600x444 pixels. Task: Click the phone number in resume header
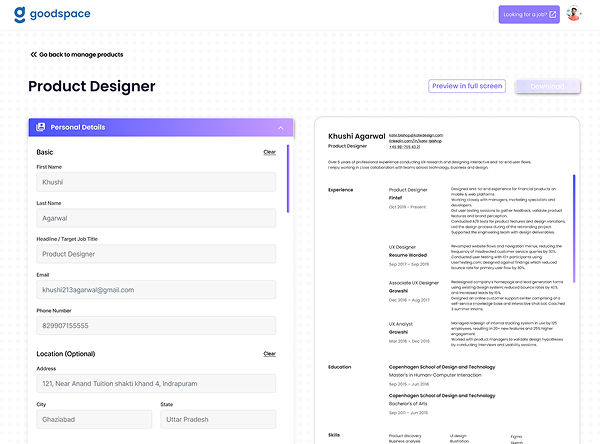point(404,147)
